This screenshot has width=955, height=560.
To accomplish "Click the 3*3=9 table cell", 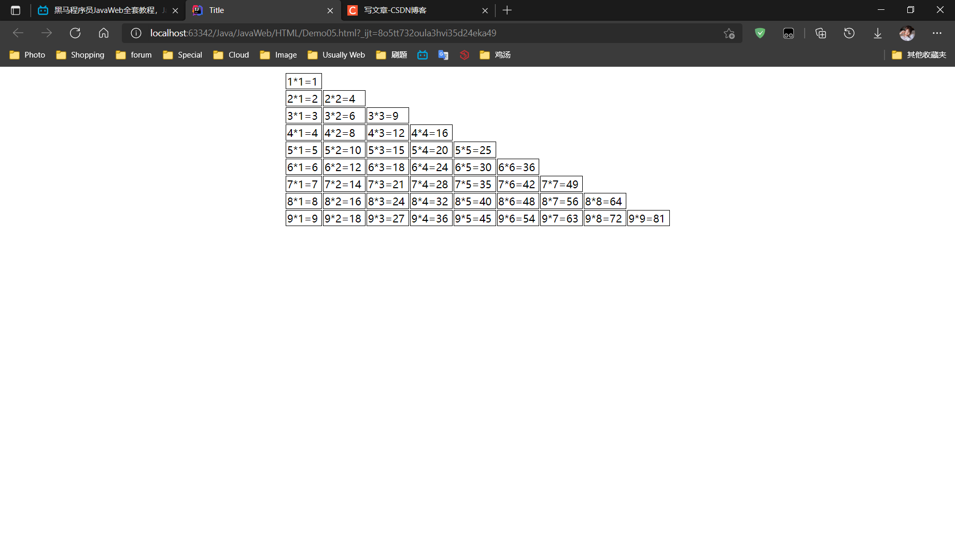I will click(x=388, y=116).
